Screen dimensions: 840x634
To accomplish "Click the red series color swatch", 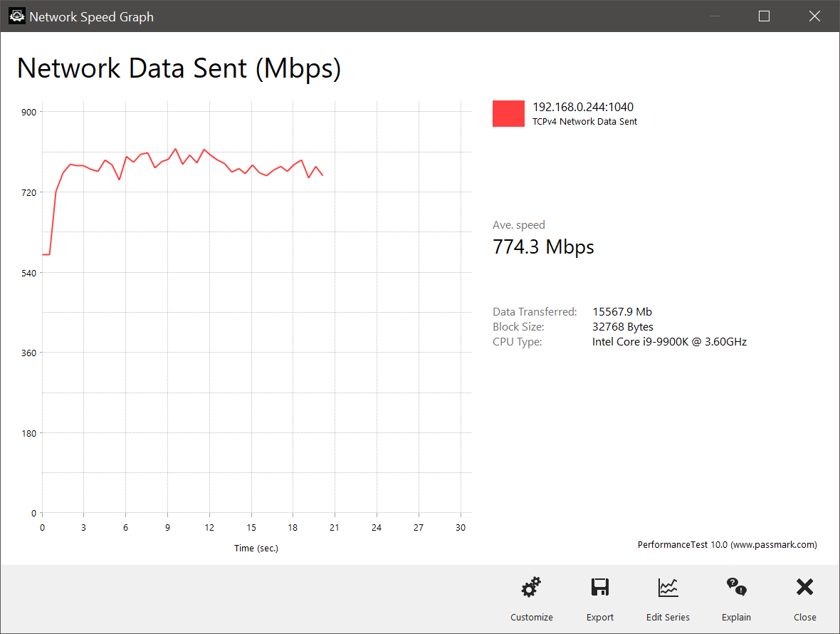I will coord(508,113).
